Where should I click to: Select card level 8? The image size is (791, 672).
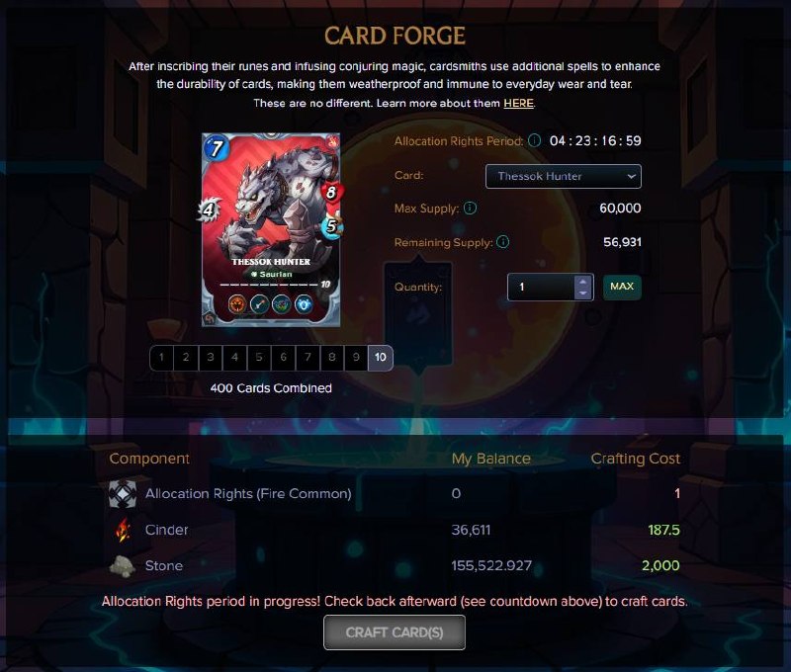[332, 358]
